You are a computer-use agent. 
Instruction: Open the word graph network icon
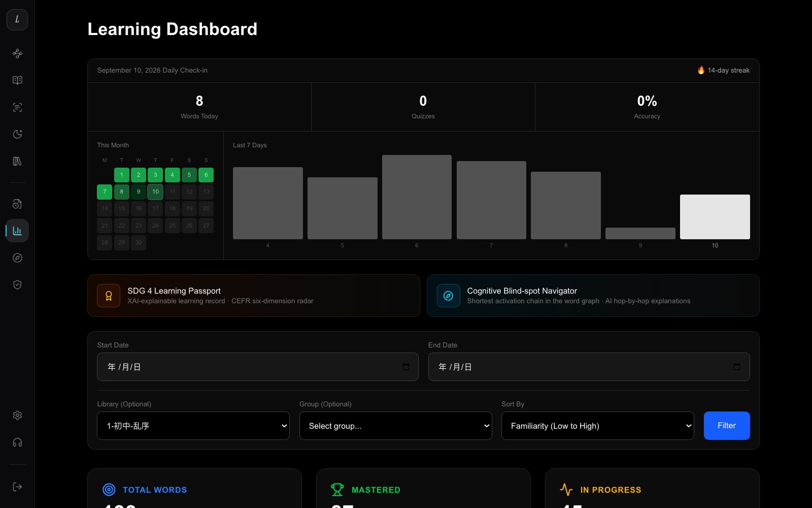[17, 53]
